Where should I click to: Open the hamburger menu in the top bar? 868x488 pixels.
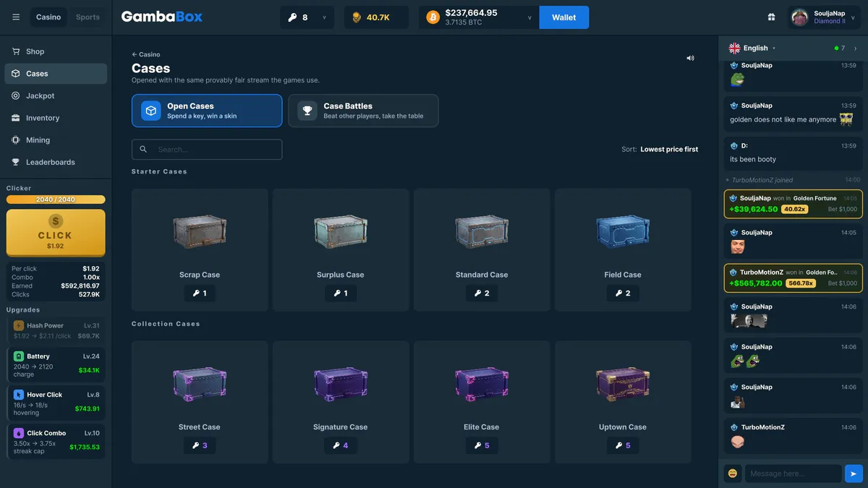pyautogui.click(x=16, y=17)
